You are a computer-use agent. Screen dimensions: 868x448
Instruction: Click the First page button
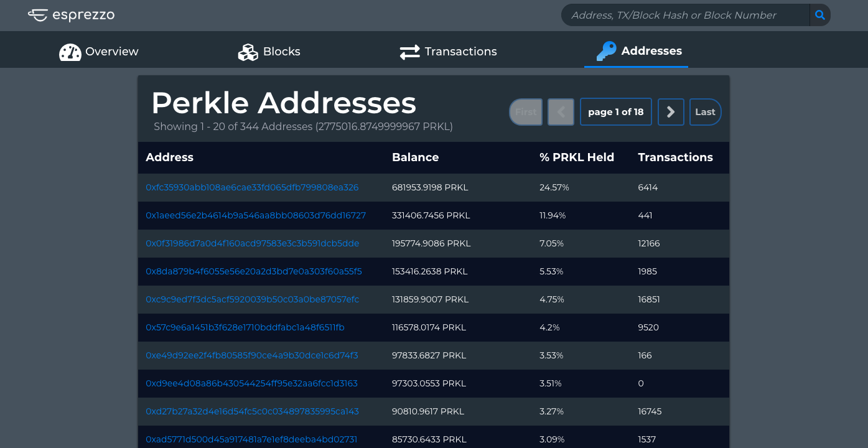tap(526, 112)
